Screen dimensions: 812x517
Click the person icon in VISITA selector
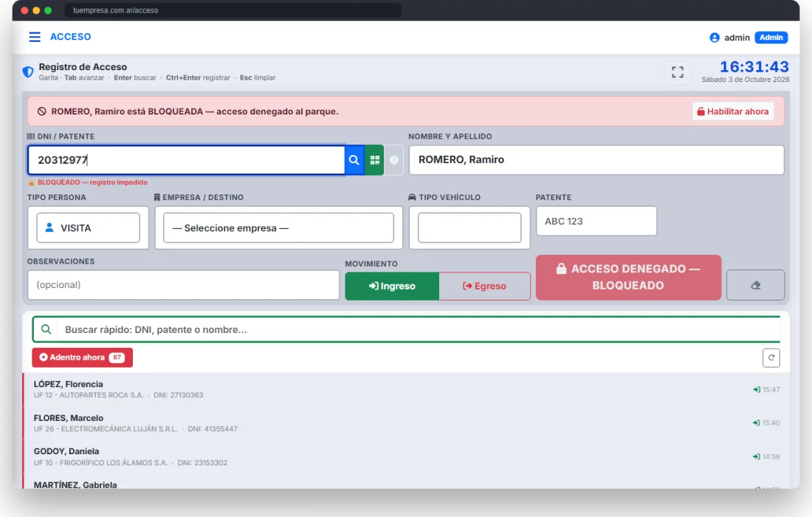coord(49,227)
